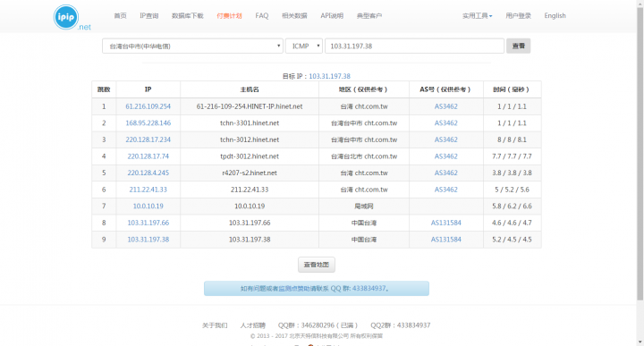This screenshot has height=346, width=644.
Task: Select the latency value 7.7 / 7.7 / 7.7
Action: coord(512,156)
